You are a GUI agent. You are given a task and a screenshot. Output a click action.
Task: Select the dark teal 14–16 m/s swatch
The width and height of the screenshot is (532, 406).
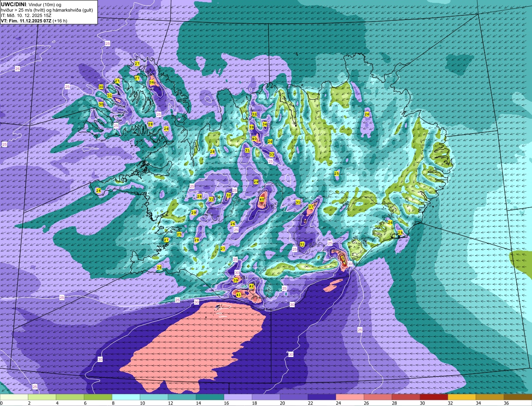tap(210, 397)
